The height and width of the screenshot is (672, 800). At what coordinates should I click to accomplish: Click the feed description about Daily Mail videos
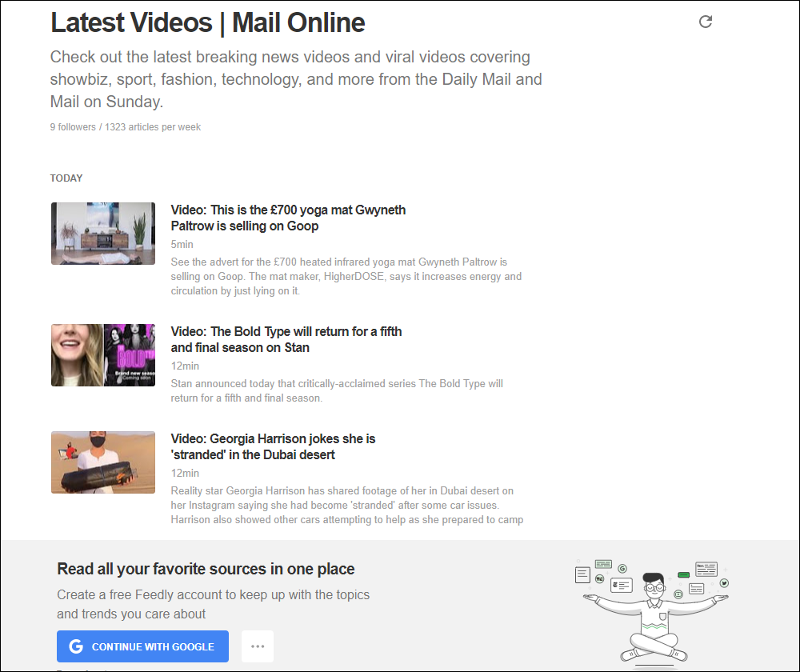click(296, 79)
